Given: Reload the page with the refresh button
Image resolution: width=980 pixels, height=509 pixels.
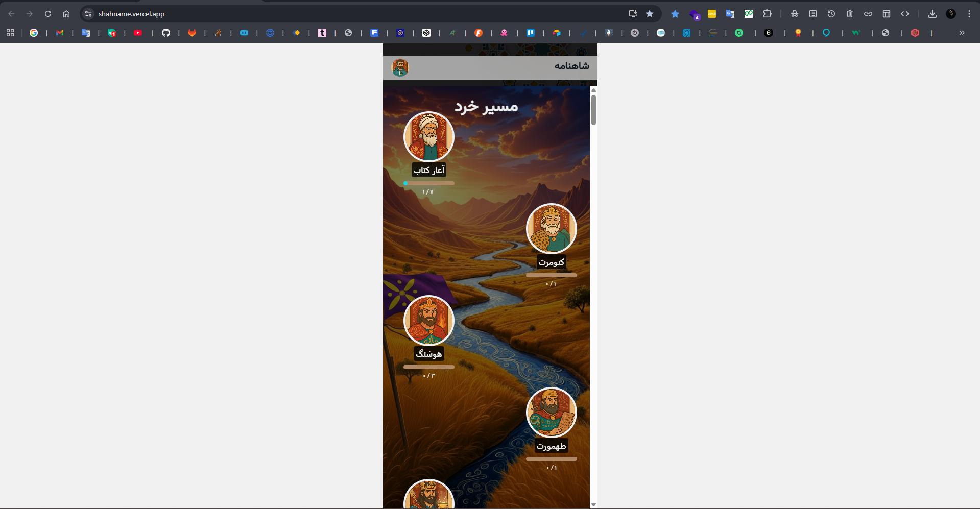Looking at the screenshot, I should click(48, 14).
